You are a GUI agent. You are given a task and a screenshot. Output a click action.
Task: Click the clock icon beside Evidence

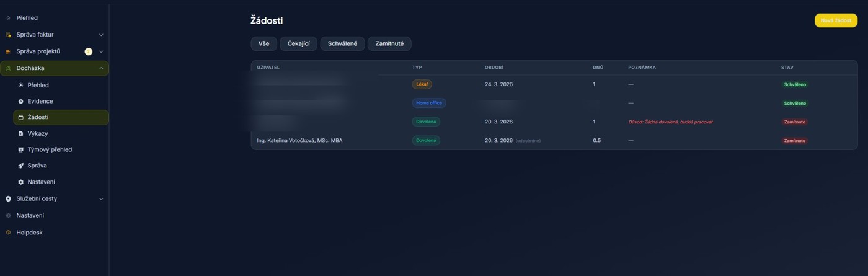pyautogui.click(x=20, y=101)
